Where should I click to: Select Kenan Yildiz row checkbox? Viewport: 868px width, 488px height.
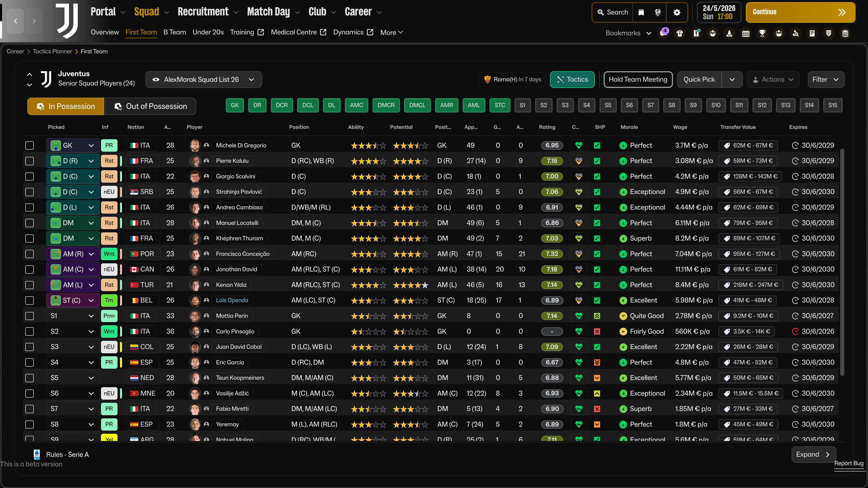click(x=30, y=285)
